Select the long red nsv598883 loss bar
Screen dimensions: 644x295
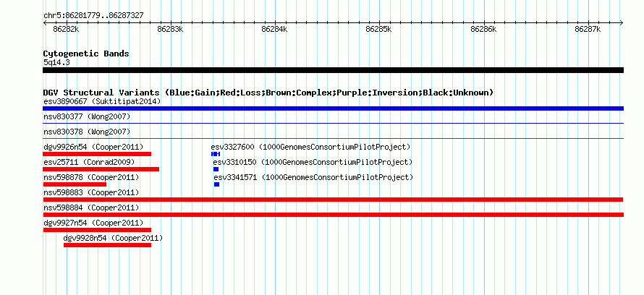[333, 200]
